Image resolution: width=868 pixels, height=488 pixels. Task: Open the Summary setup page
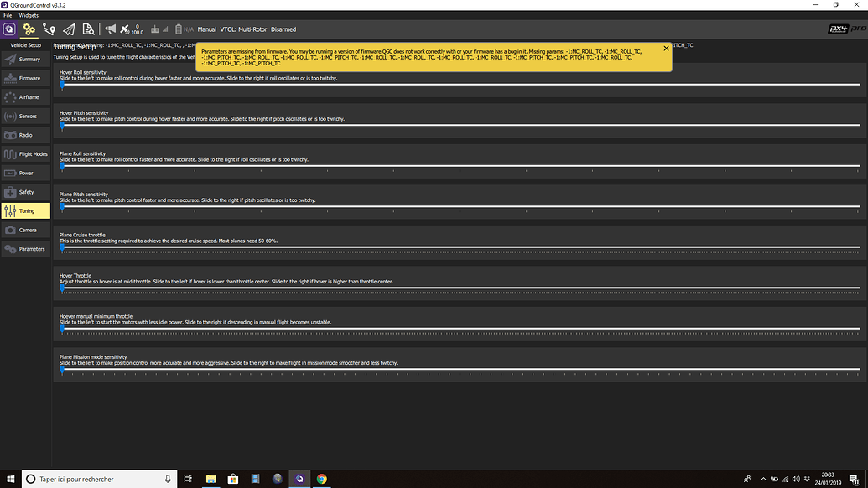(25, 60)
